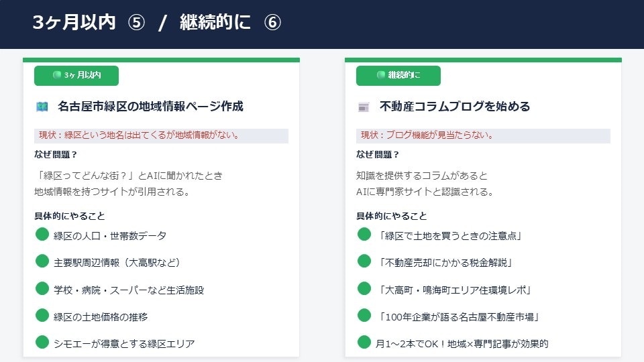Click the list item 「不動産売却にかかる税金解説」
Image resolution: width=644 pixels, height=362 pixels.
445,263
